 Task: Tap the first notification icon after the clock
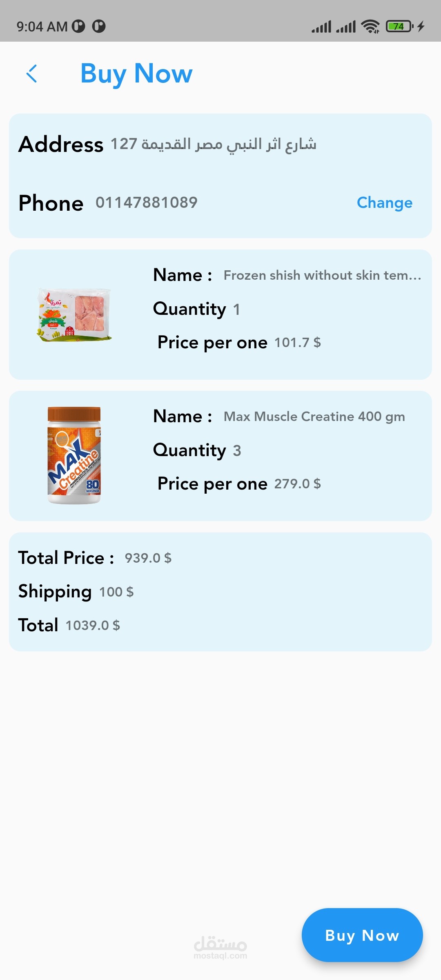(x=78, y=27)
